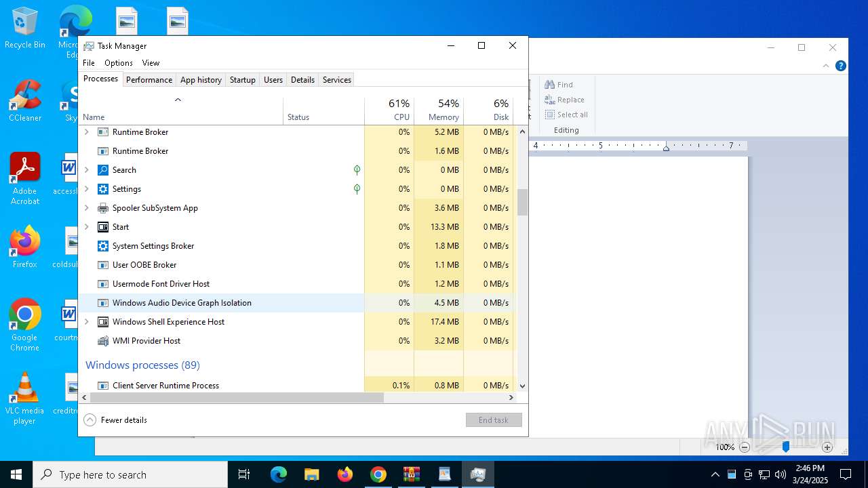This screenshot has width=868, height=488.
Task: Click the WordPad zoom slider handle
Action: [x=786, y=447]
